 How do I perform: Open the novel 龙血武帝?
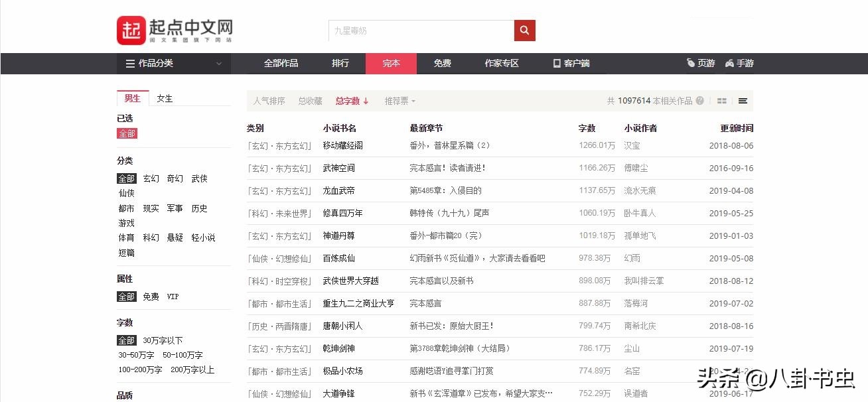[x=338, y=190]
